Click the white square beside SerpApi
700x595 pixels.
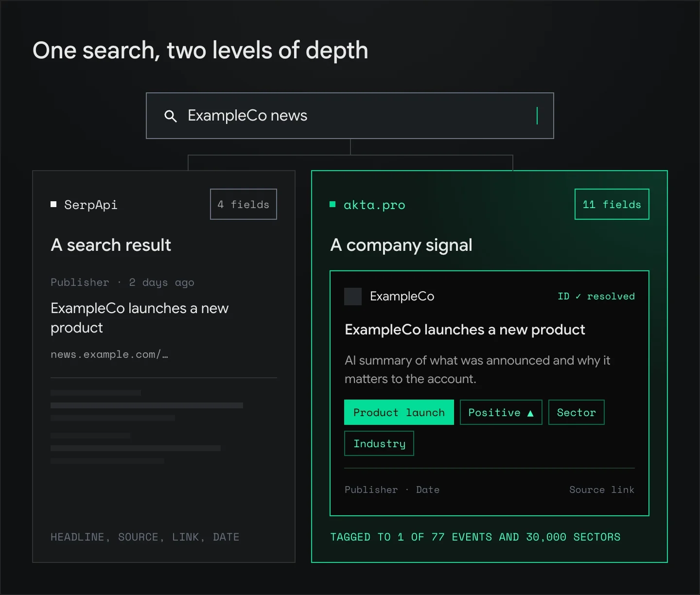[x=53, y=204]
